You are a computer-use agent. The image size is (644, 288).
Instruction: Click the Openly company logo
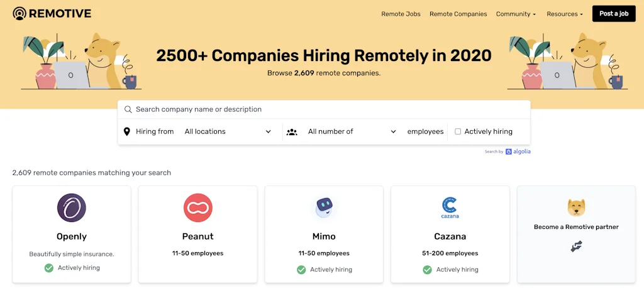coord(72,208)
